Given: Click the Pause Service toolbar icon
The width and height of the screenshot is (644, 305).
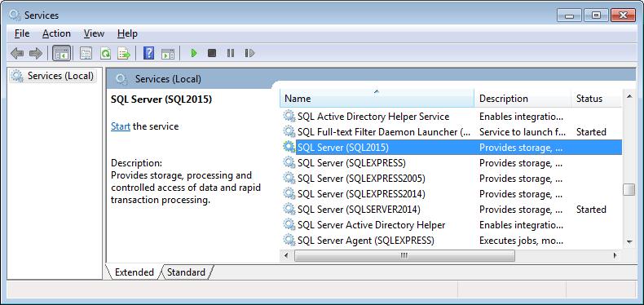Looking at the screenshot, I should point(231,53).
